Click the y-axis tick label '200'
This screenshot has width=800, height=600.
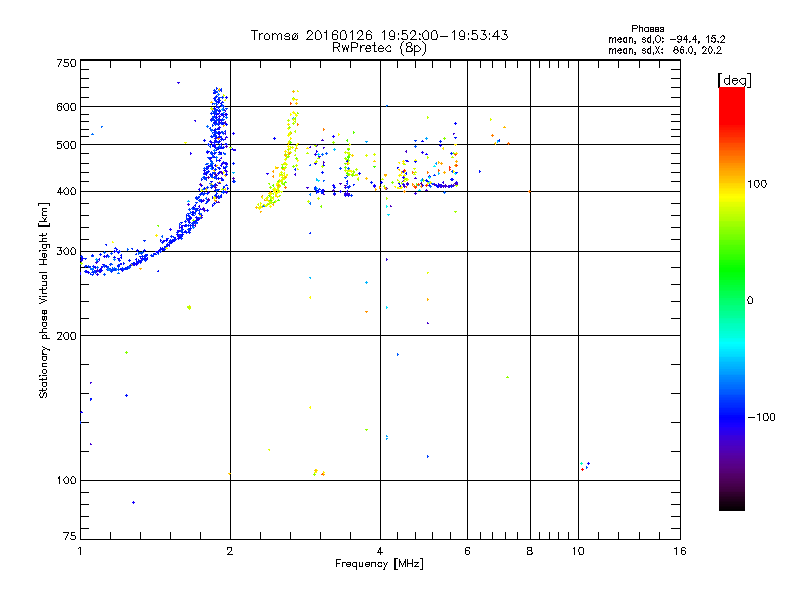coord(66,336)
